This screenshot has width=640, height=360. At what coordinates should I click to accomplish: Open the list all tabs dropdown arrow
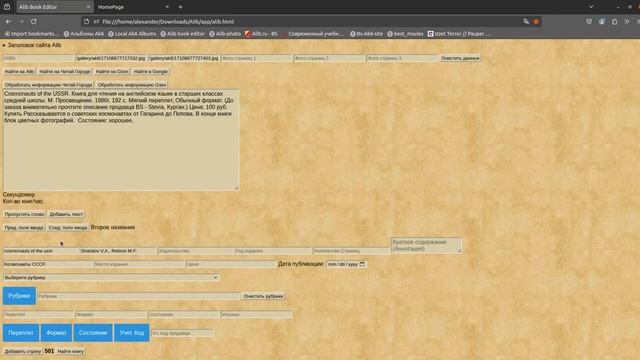tap(591, 7)
